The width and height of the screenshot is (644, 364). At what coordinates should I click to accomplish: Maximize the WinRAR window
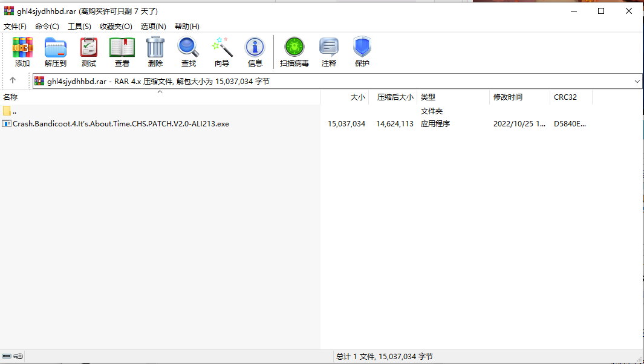pyautogui.click(x=601, y=11)
